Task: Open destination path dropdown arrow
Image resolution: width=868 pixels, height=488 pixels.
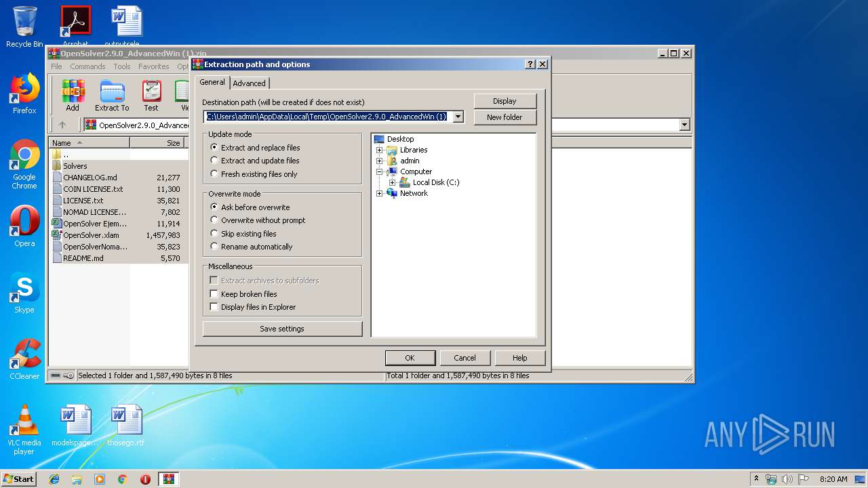Action: point(458,117)
